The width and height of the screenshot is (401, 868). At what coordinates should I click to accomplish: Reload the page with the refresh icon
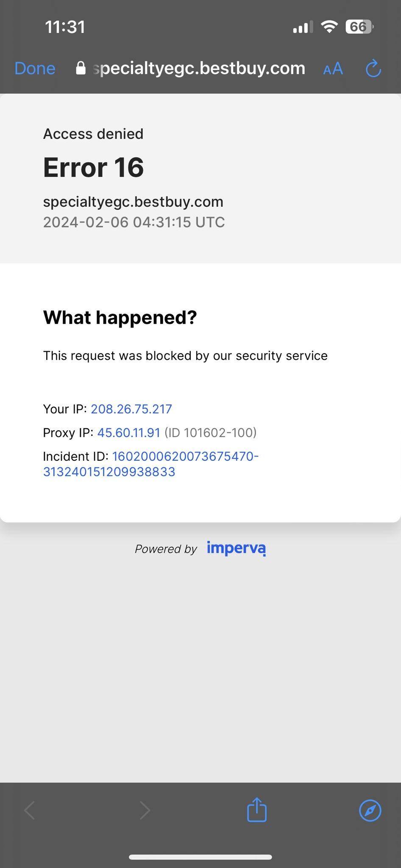coord(373,68)
